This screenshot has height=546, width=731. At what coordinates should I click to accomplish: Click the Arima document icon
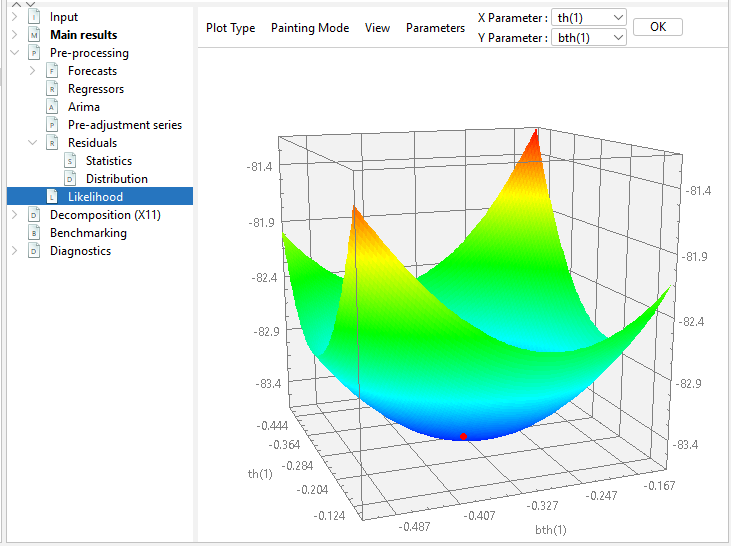[x=52, y=107]
